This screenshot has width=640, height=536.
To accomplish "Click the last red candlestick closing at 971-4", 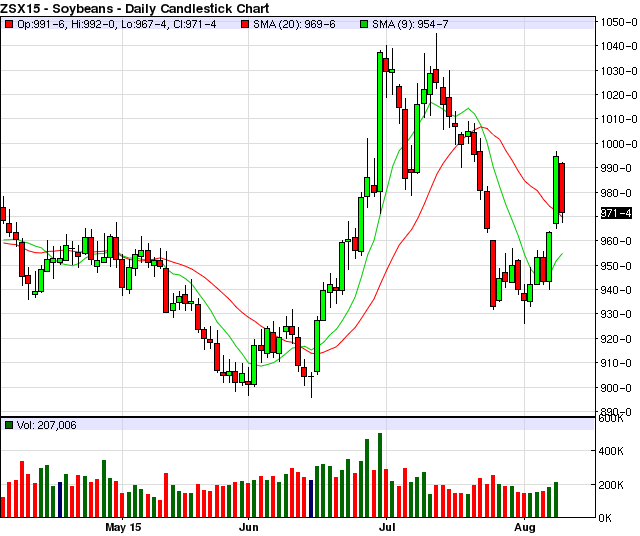I will 562,188.
